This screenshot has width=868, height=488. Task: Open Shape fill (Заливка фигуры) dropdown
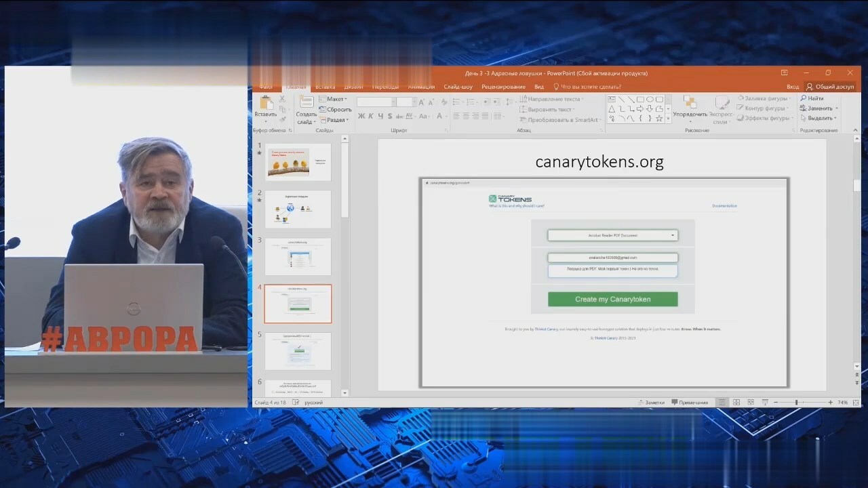tap(764, 99)
